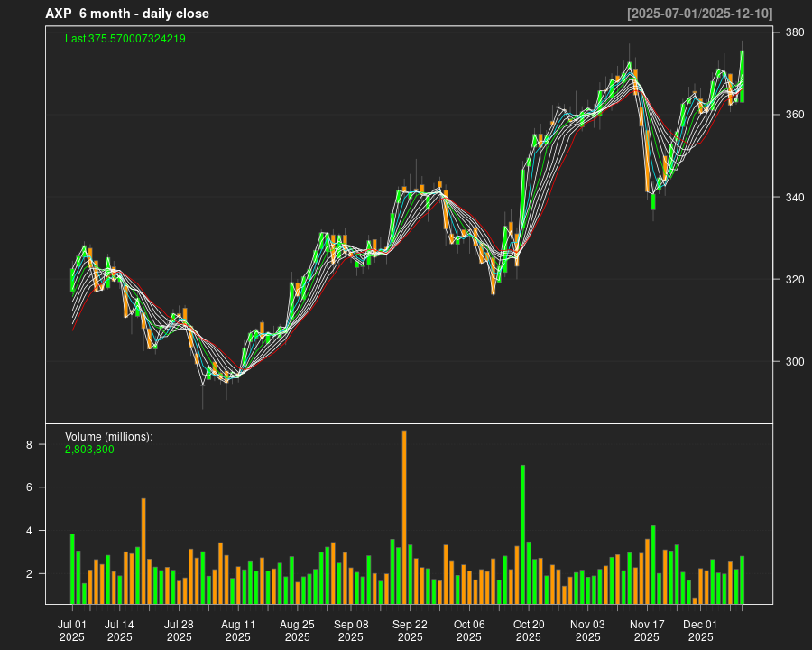
Task: Click the rightmost green volume bar
Action: (x=742, y=580)
